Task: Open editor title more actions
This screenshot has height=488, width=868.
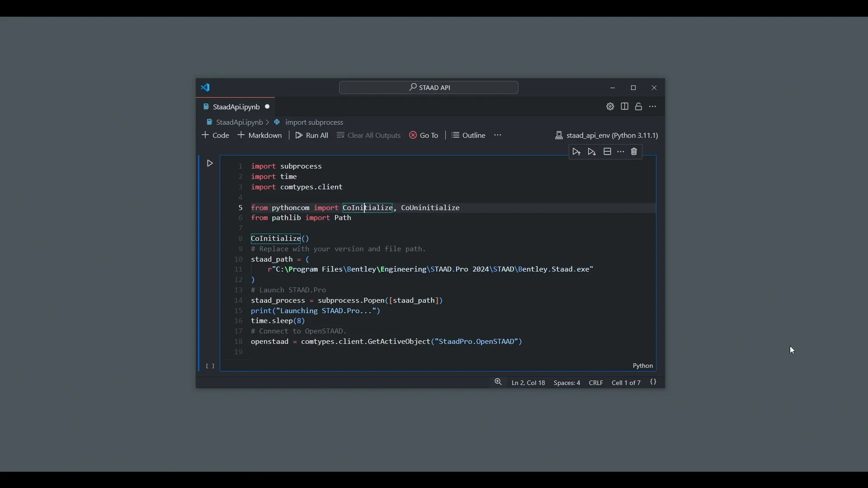Action: coord(653,107)
